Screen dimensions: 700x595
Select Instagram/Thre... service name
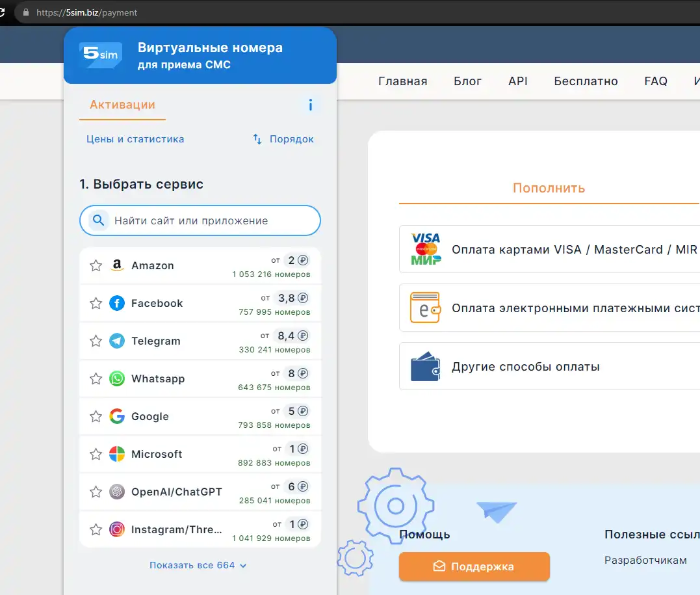click(177, 529)
